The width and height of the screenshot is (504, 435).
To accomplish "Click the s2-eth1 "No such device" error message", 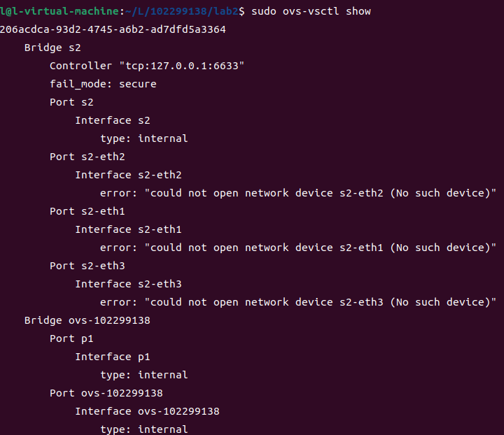I will click(x=298, y=248).
